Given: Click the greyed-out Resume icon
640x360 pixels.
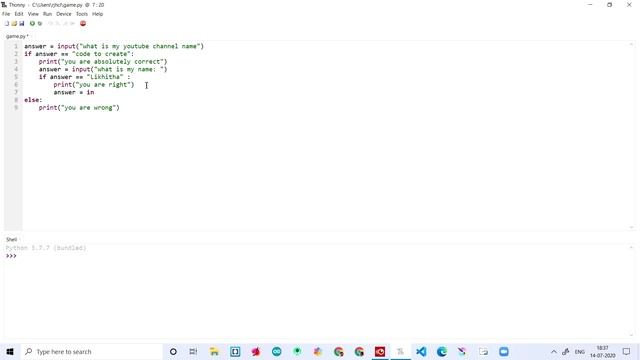Looking at the screenshot, I should pyautogui.click(x=73, y=24).
